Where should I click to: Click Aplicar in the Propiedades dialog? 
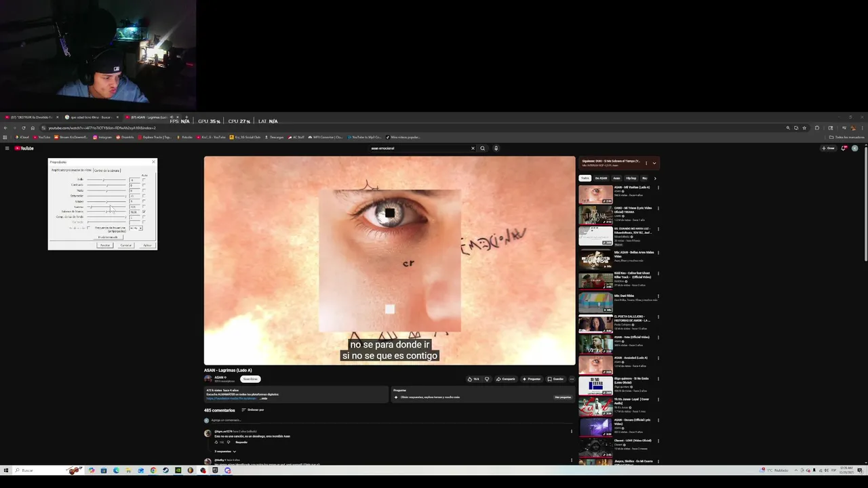point(148,245)
